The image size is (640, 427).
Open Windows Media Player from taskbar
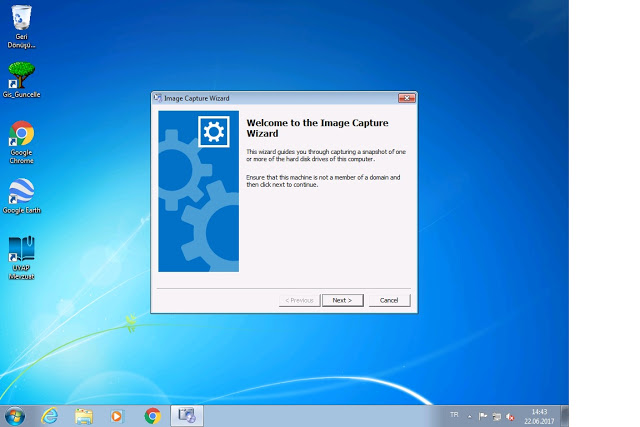tap(117, 415)
